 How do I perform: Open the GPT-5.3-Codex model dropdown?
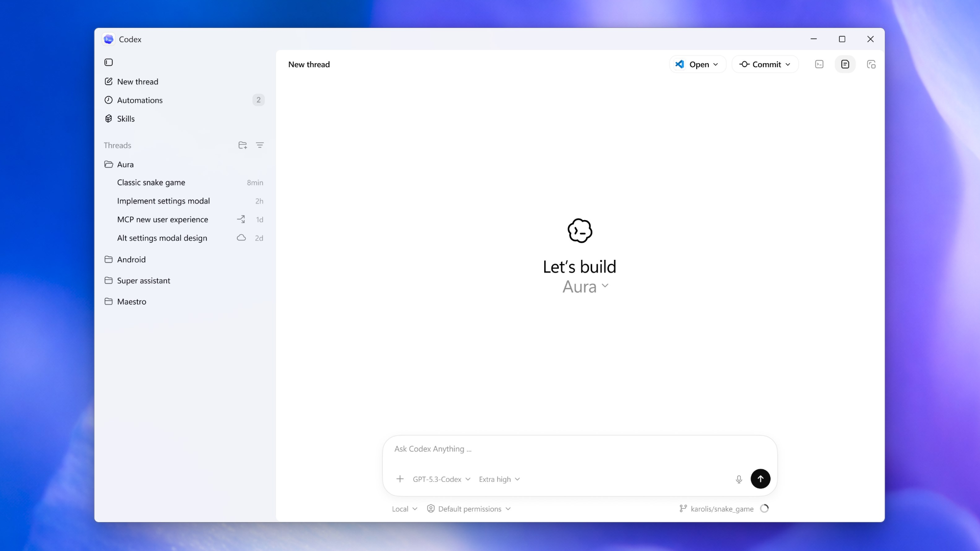tap(440, 479)
